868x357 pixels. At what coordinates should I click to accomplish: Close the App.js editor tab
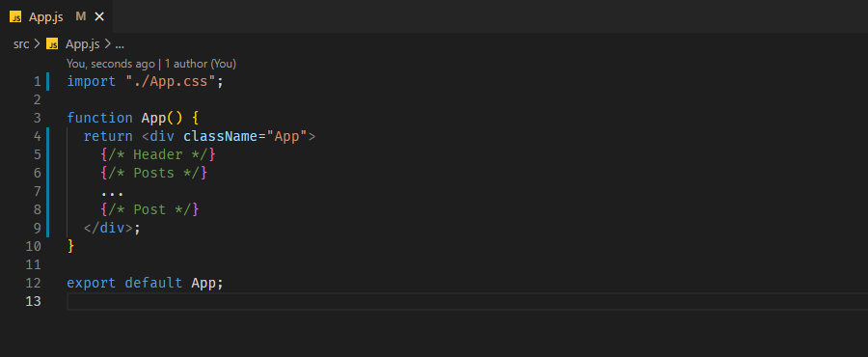[99, 17]
